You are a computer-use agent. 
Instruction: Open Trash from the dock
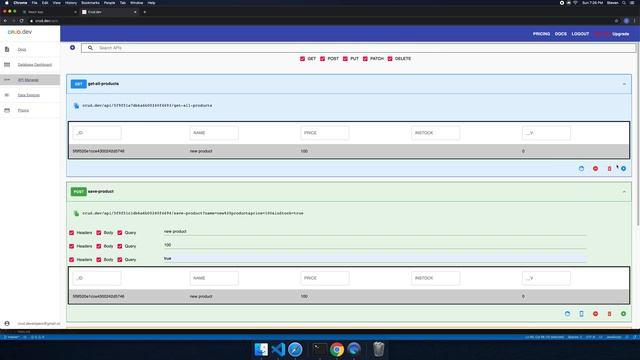click(379, 349)
